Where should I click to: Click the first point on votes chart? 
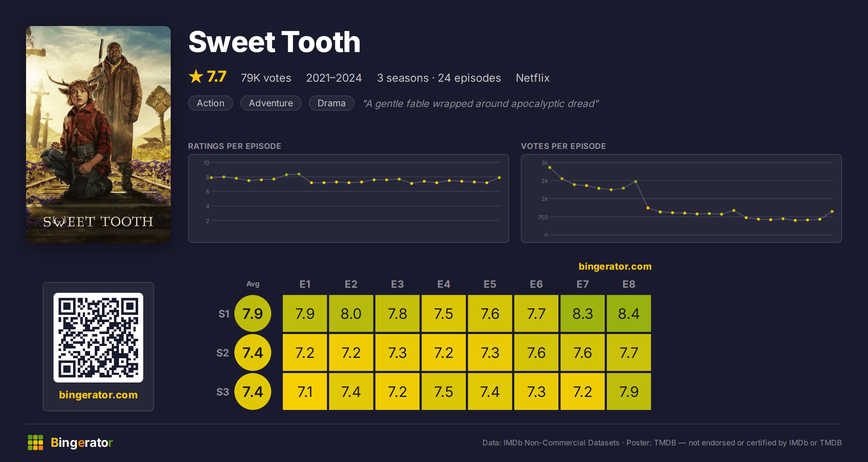click(550, 167)
